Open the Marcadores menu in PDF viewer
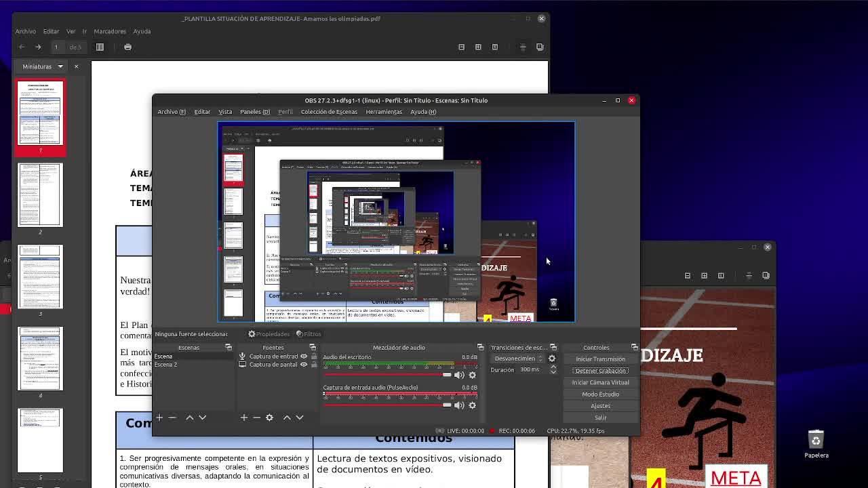 (109, 31)
